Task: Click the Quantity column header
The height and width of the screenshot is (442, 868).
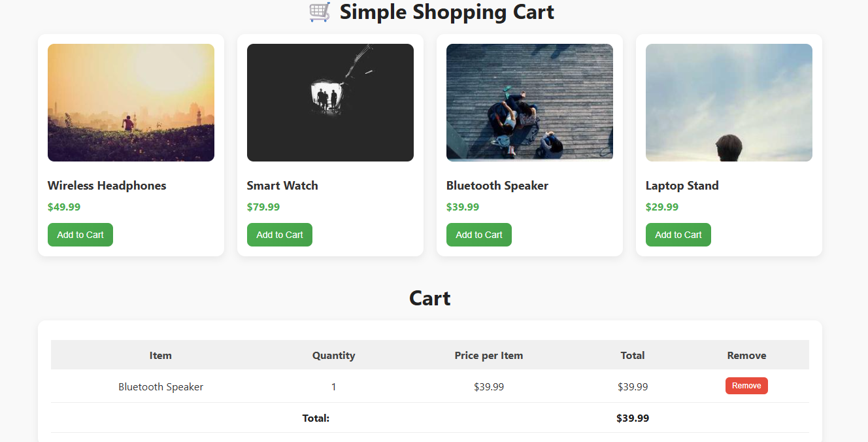Action: (x=333, y=356)
